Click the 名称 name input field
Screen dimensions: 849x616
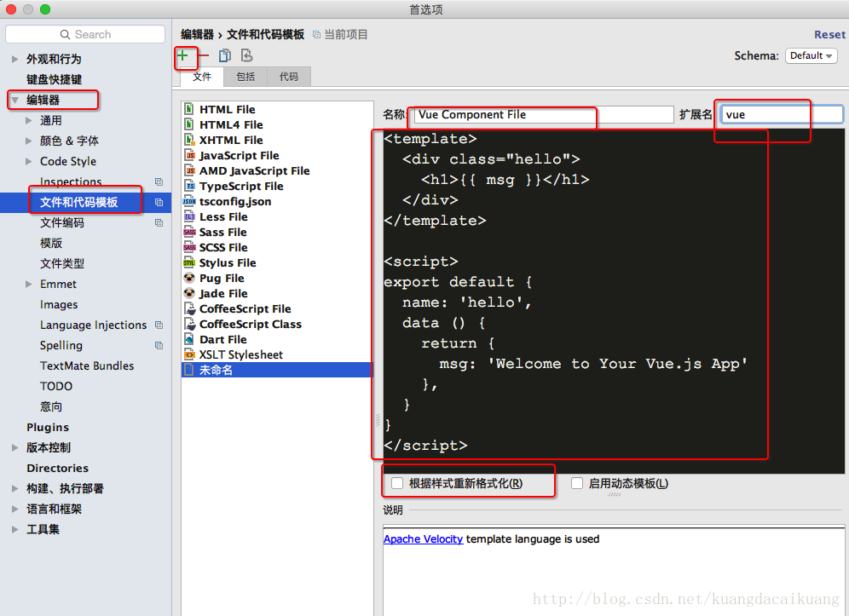[x=544, y=115]
